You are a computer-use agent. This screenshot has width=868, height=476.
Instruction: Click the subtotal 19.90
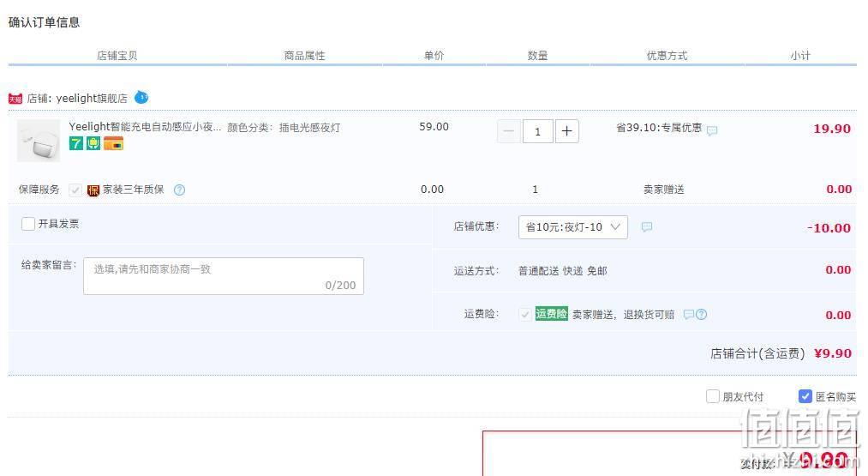pos(832,130)
